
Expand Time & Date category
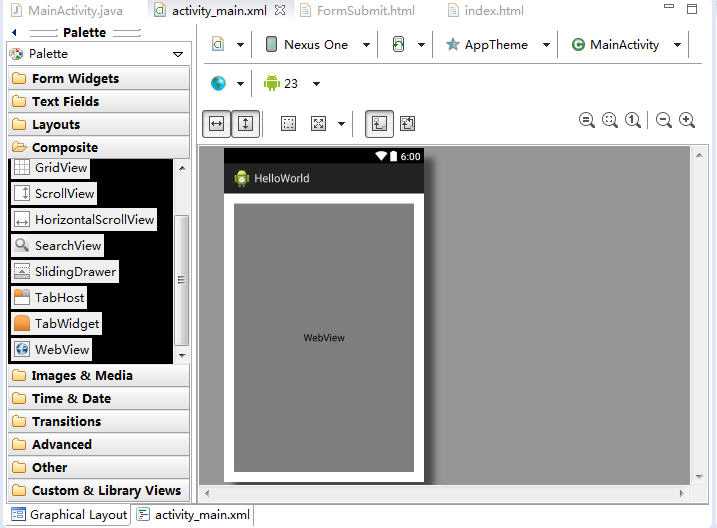pos(99,399)
